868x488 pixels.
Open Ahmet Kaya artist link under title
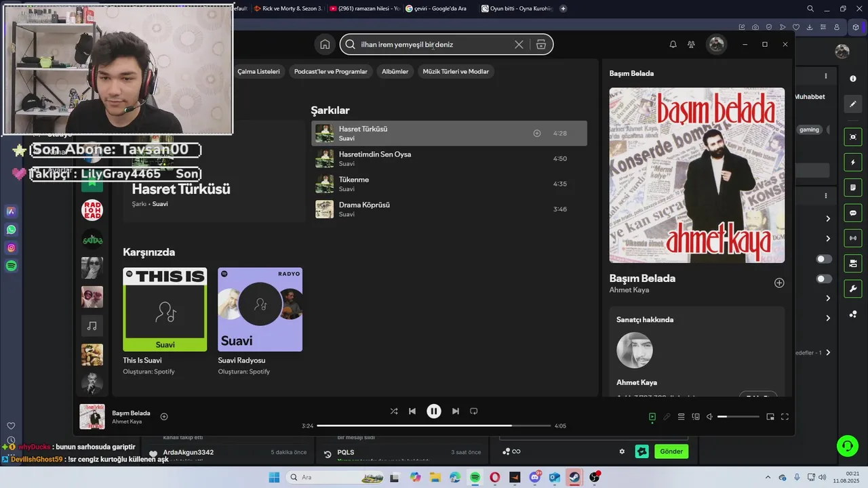click(x=629, y=290)
